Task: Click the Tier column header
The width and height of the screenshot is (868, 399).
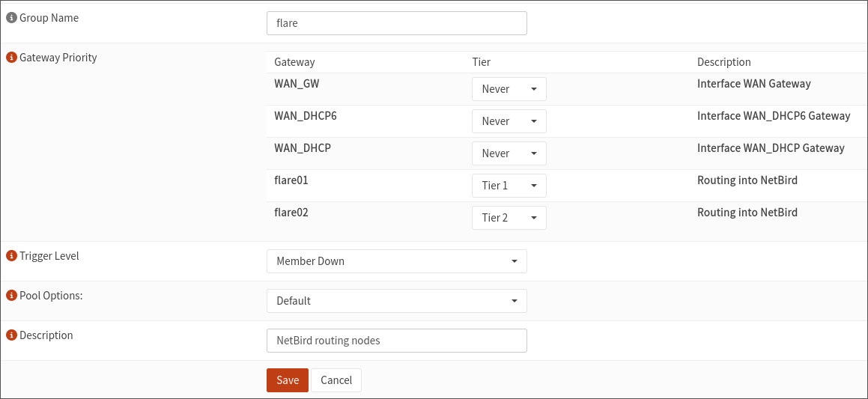Action: tap(481, 62)
